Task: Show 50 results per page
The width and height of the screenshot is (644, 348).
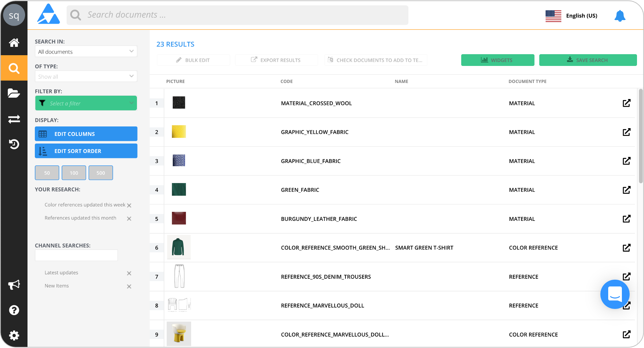Action: (x=47, y=173)
